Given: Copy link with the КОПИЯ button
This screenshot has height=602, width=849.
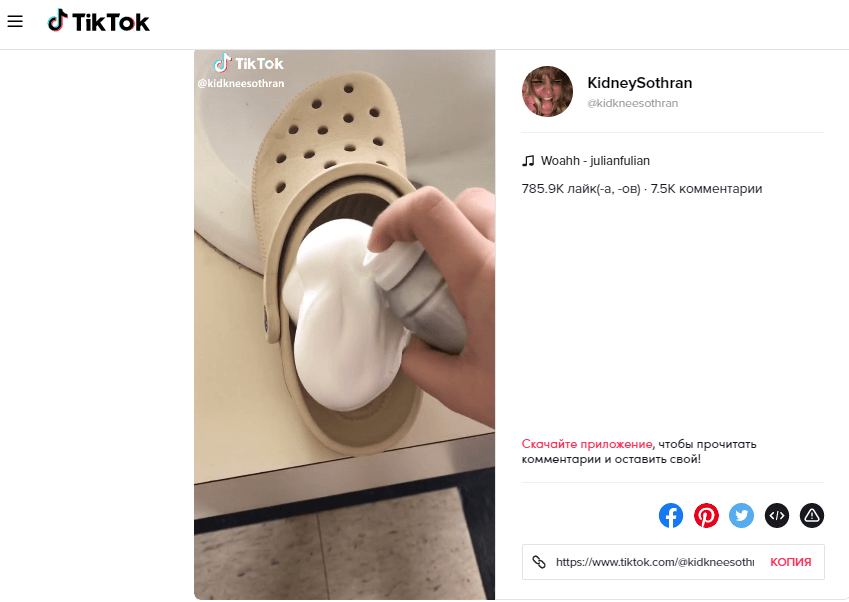Looking at the screenshot, I should pyautogui.click(x=791, y=562).
